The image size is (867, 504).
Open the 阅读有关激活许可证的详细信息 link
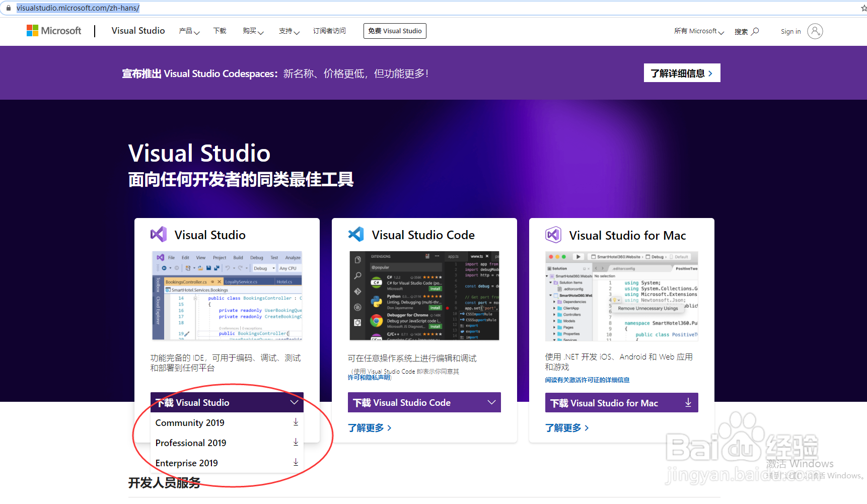coord(587,380)
